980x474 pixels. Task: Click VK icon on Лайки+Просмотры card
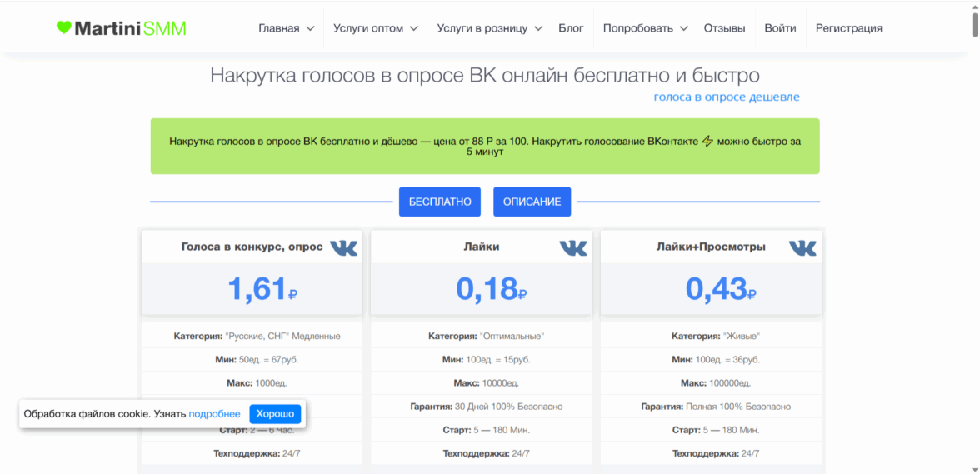(x=802, y=247)
